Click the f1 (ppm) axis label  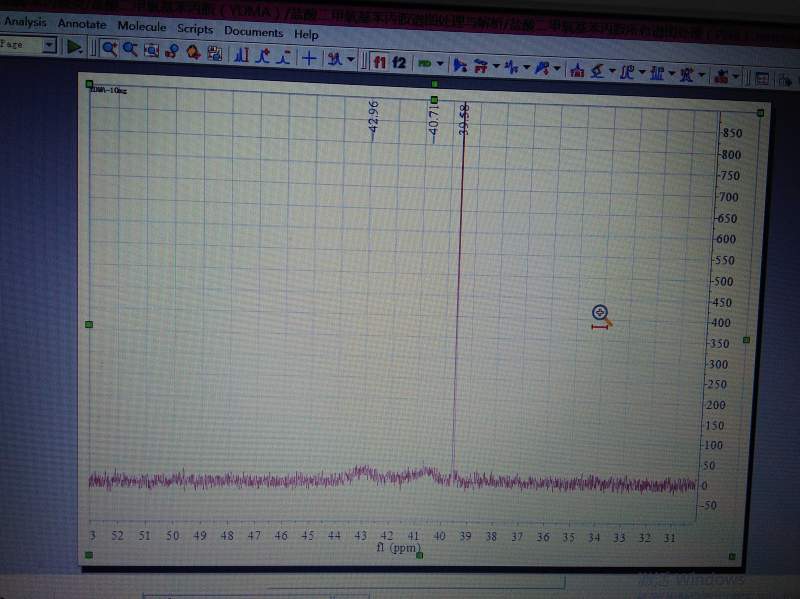[398, 547]
